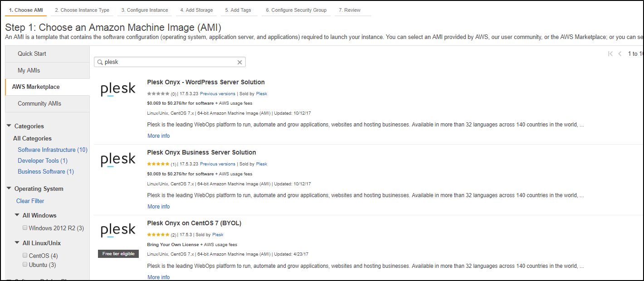This screenshot has width=644, height=281.
Task: Clear the plesk search with X icon
Action: (x=240, y=62)
